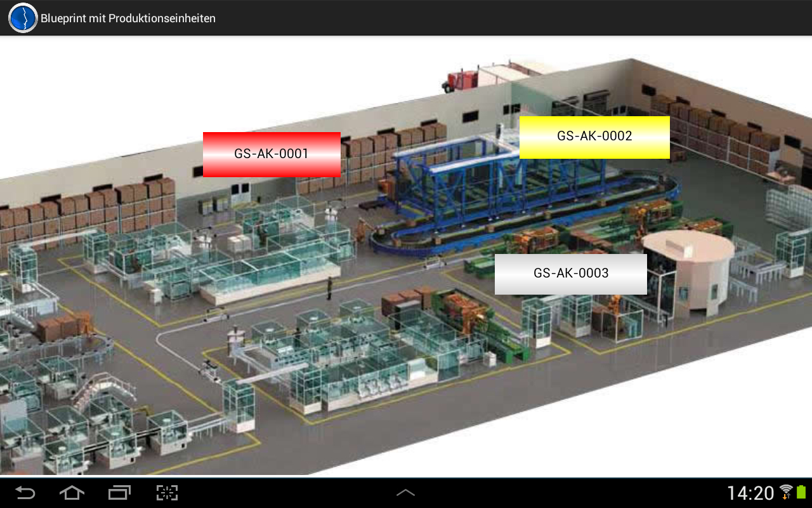
Task: Tap the blue steel gantry structure
Action: click(457, 184)
